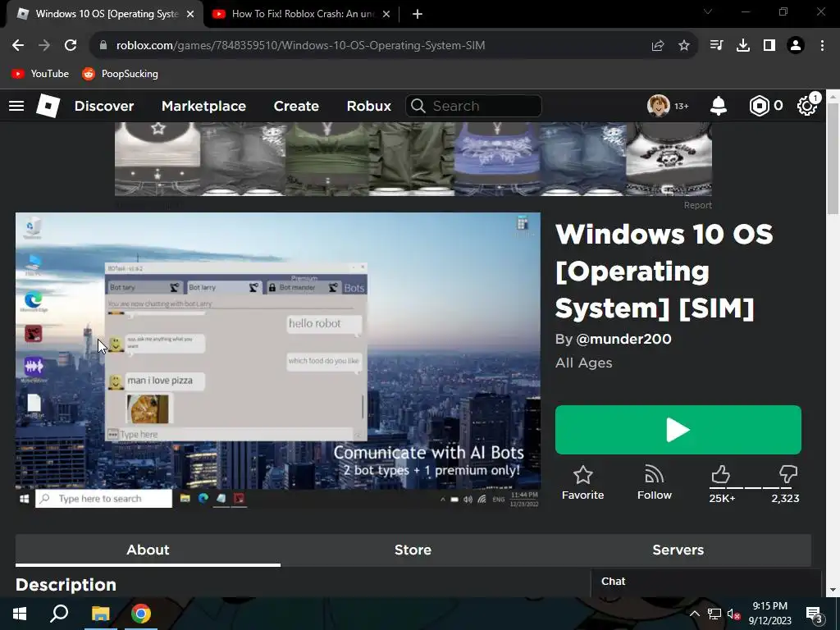The image size is (840, 630).
Task: Click the game screenshot thumbnail
Action: click(278, 361)
